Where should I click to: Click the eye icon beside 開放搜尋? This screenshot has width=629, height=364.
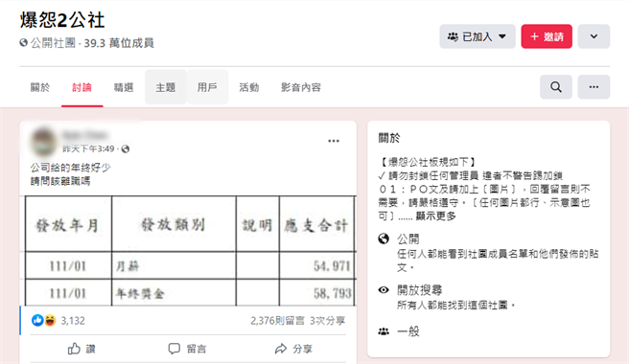pyautogui.click(x=384, y=290)
